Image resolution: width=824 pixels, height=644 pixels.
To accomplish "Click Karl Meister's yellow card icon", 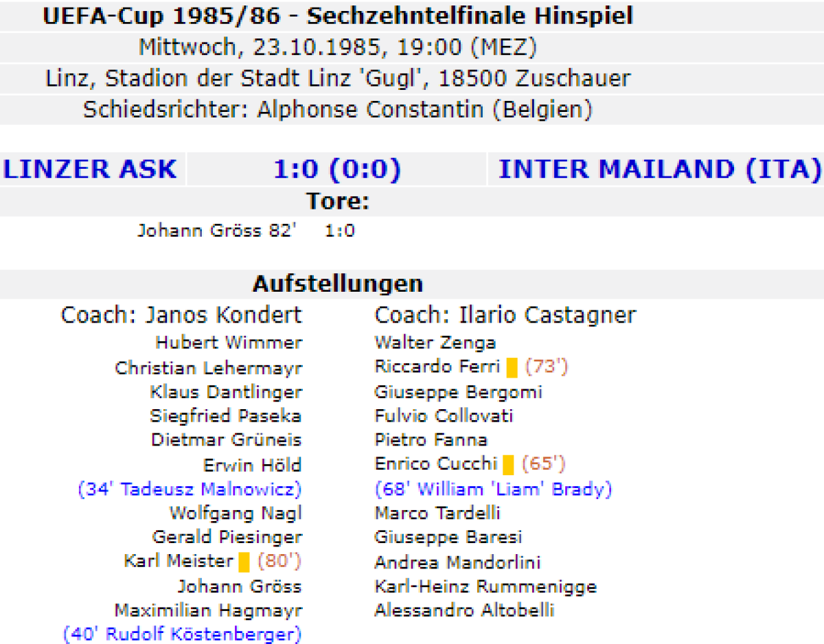I will click(x=244, y=562).
